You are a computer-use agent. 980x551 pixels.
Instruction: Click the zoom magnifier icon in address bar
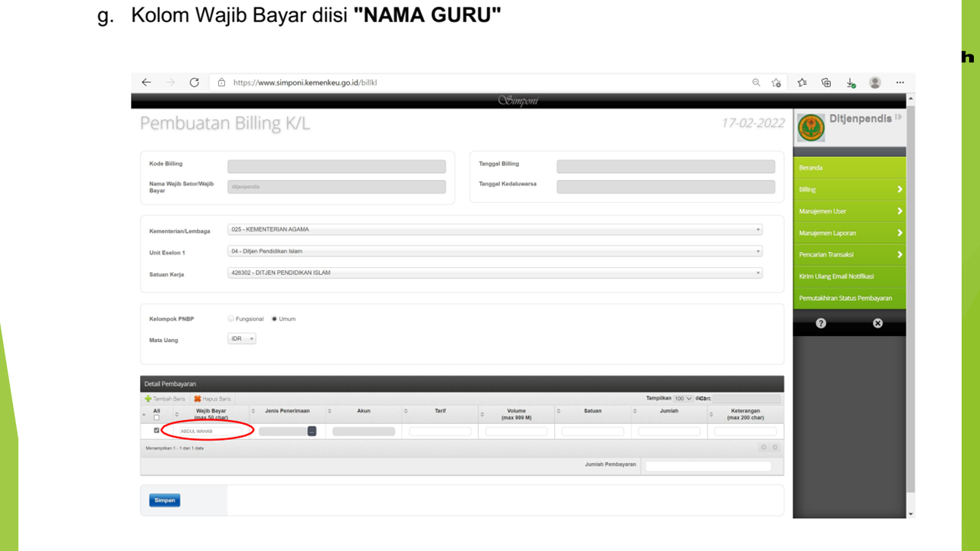coord(756,83)
